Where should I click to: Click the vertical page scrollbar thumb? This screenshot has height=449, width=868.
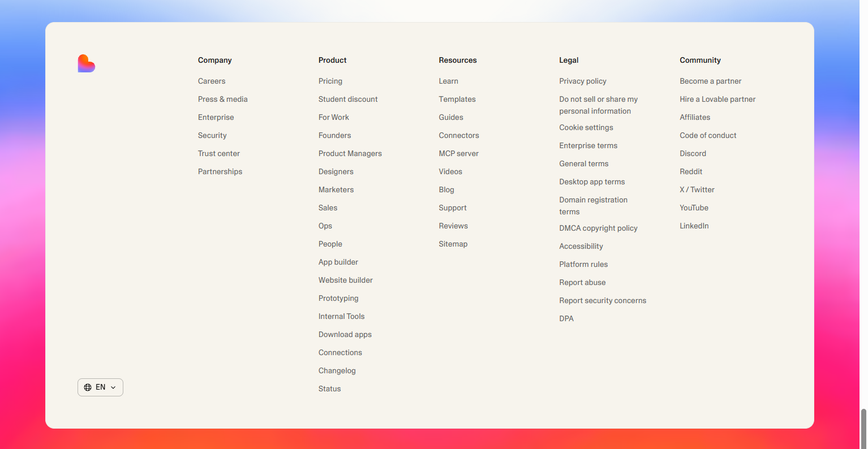point(863,429)
